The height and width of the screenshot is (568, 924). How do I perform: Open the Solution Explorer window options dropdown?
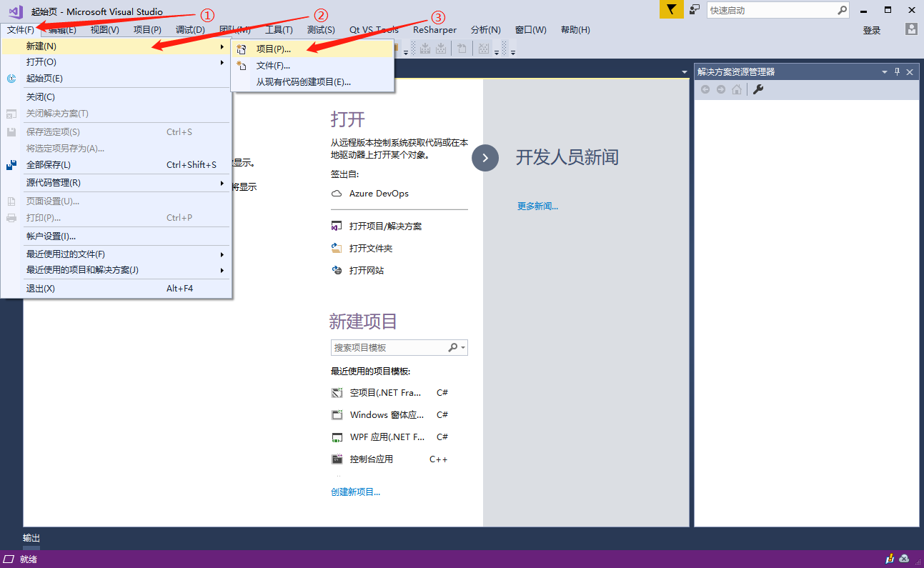point(885,71)
